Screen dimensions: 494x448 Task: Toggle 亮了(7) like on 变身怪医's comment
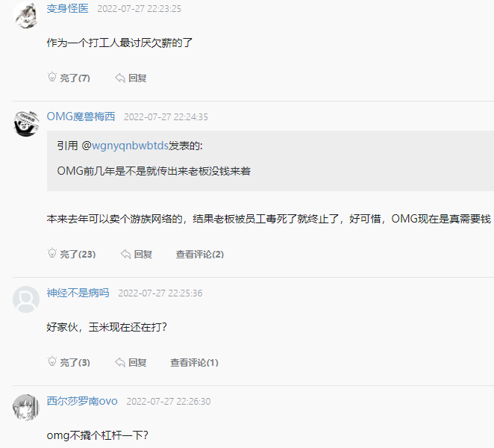click(x=75, y=78)
